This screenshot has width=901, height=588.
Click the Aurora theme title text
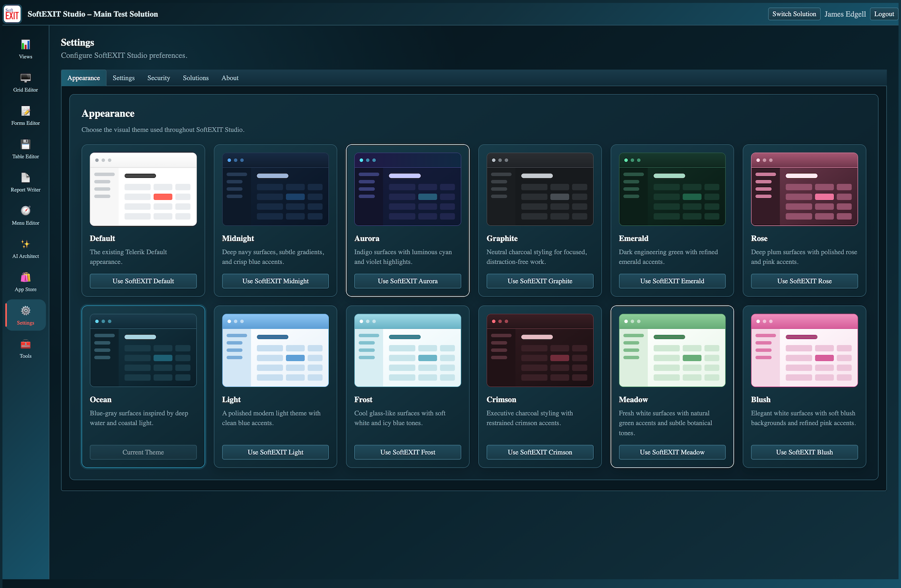pos(367,238)
